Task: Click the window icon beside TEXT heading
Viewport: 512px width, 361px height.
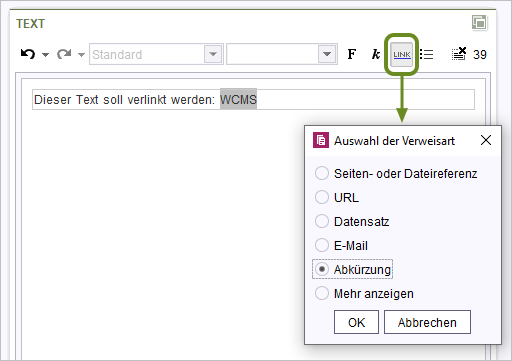Action: coord(479,23)
